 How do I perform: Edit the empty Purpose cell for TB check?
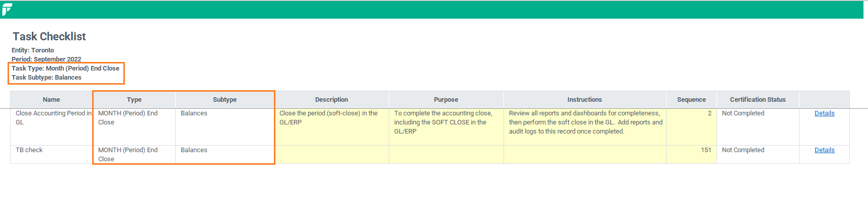coord(446,155)
